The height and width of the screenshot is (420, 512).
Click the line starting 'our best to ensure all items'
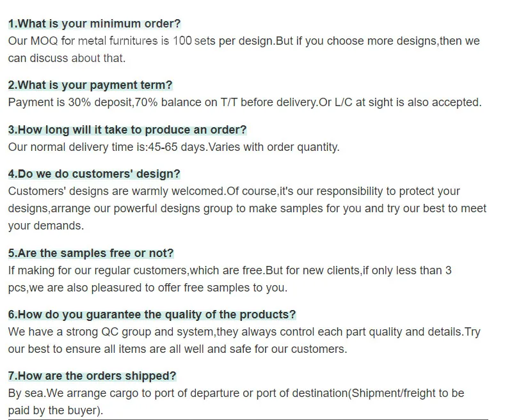(178, 349)
